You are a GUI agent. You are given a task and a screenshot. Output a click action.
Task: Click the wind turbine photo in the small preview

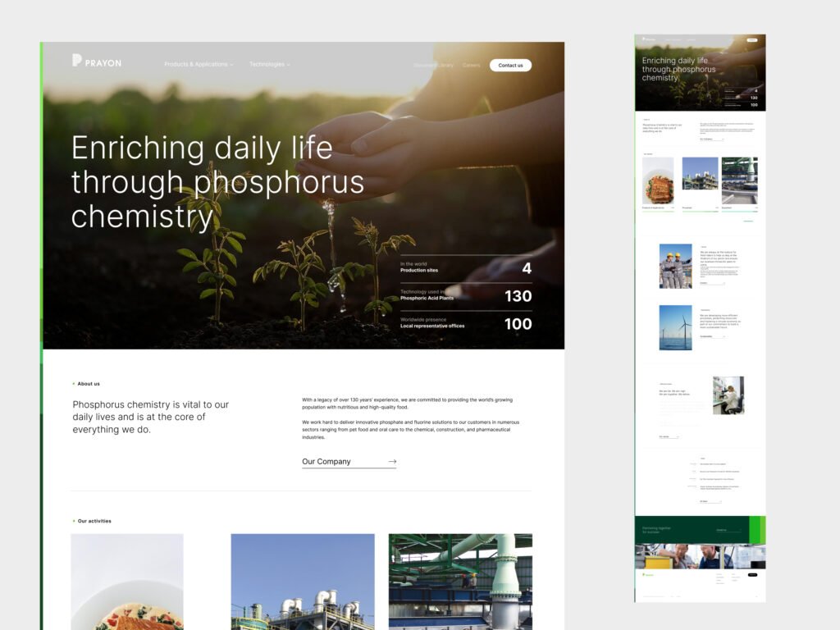pos(676,328)
